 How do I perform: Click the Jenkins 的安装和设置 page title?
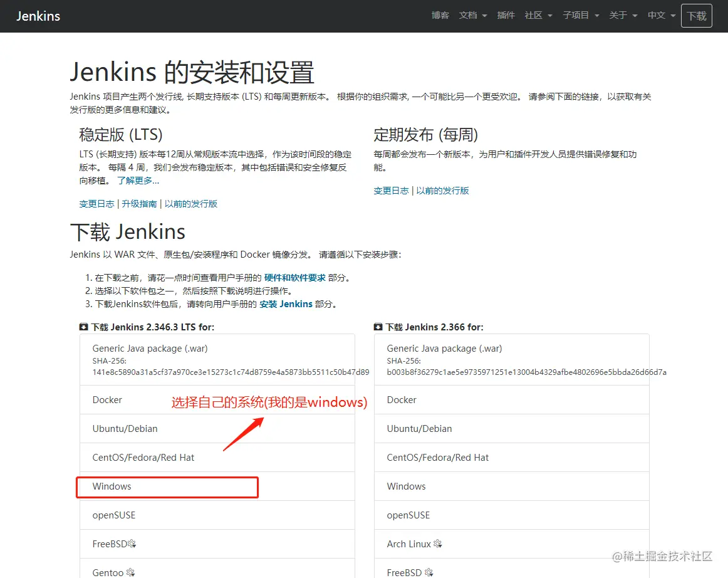(192, 72)
